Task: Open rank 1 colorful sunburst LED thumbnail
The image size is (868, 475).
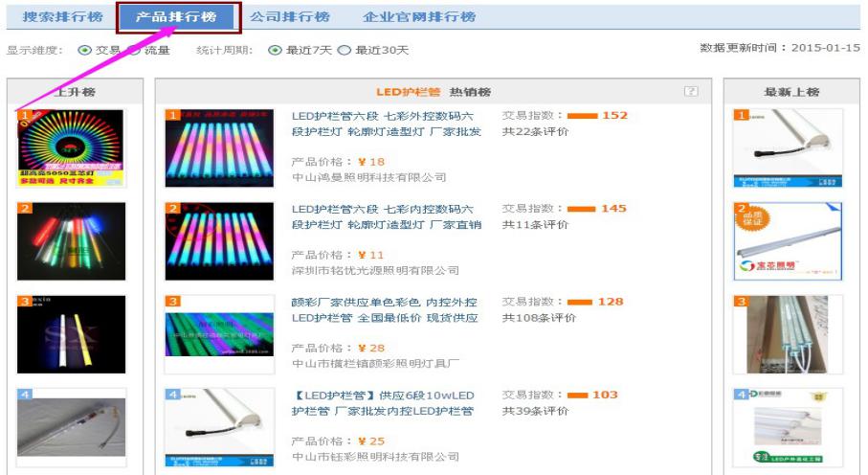Action: click(72, 148)
